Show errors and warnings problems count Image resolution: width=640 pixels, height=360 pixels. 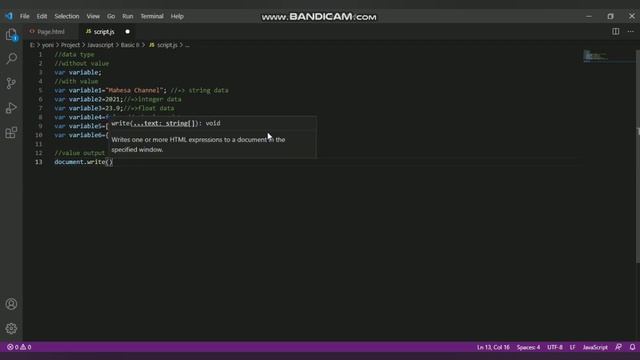19,347
